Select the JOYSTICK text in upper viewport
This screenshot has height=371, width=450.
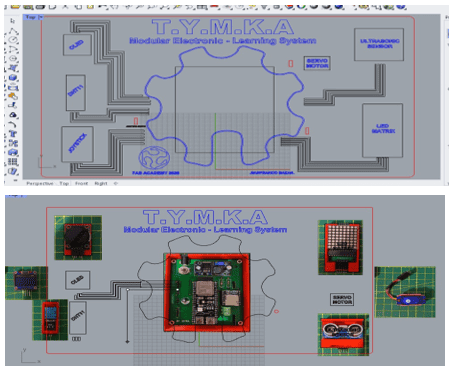[78, 143]
